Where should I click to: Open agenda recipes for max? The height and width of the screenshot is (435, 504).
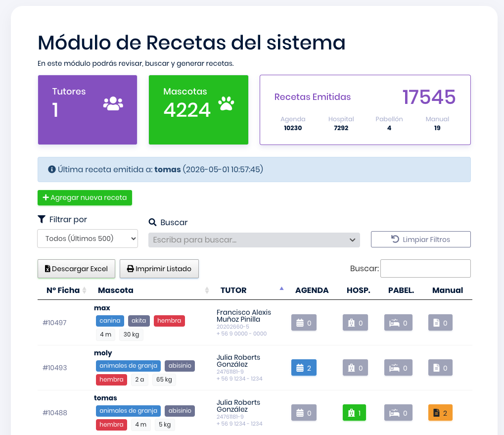pos(304,323)
